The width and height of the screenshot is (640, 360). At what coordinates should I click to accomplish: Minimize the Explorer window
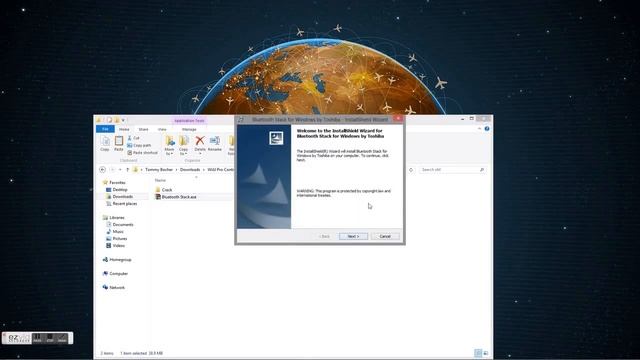[462, 119]
